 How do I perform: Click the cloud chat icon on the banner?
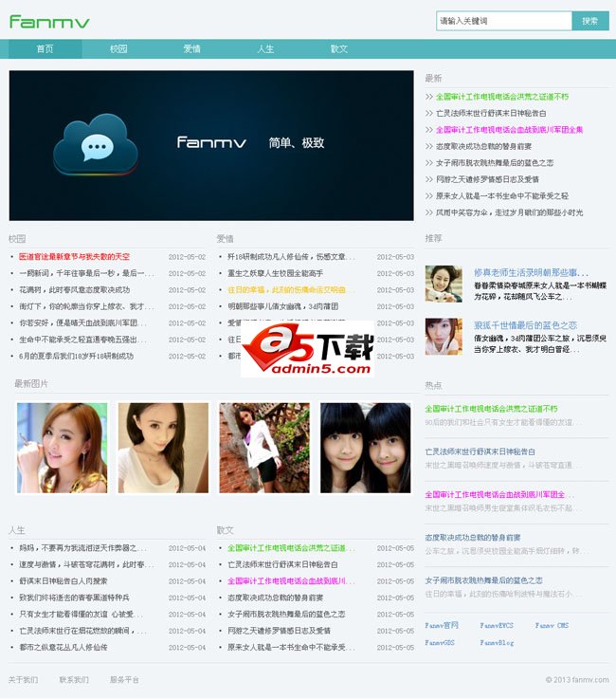click(x=96, y=145)
